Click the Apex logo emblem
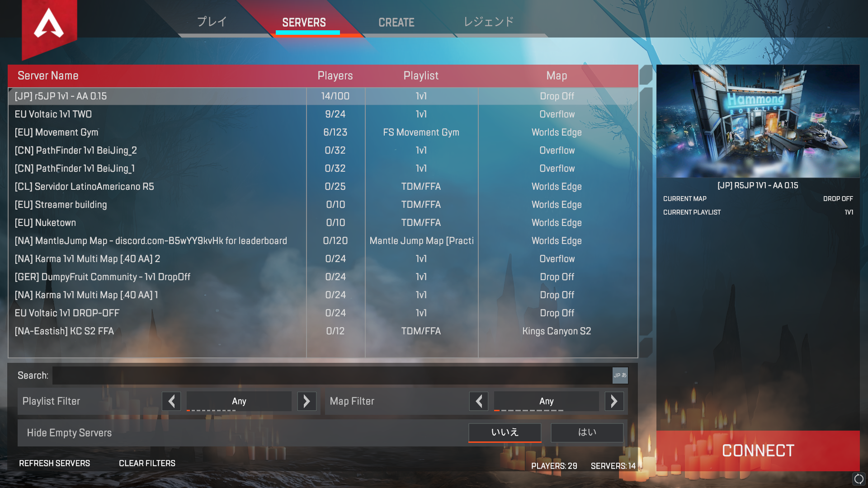Viewport: 868px width, 488px height. (x=49, y=24)
